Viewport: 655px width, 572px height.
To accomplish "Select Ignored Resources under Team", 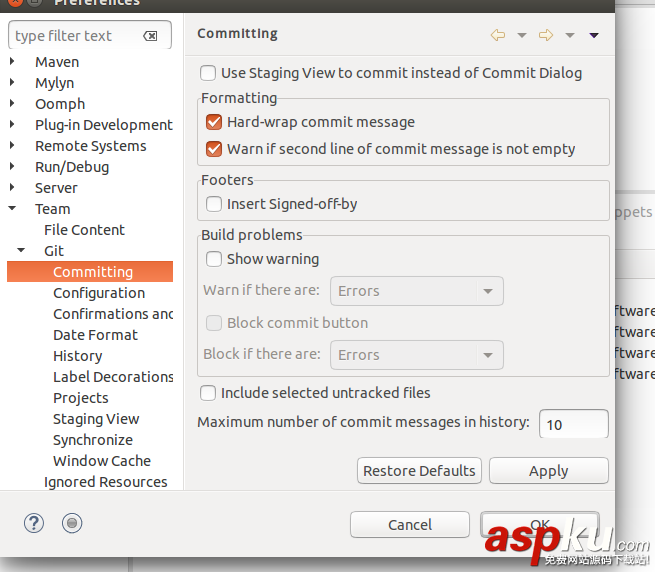I will click(106, 482).
